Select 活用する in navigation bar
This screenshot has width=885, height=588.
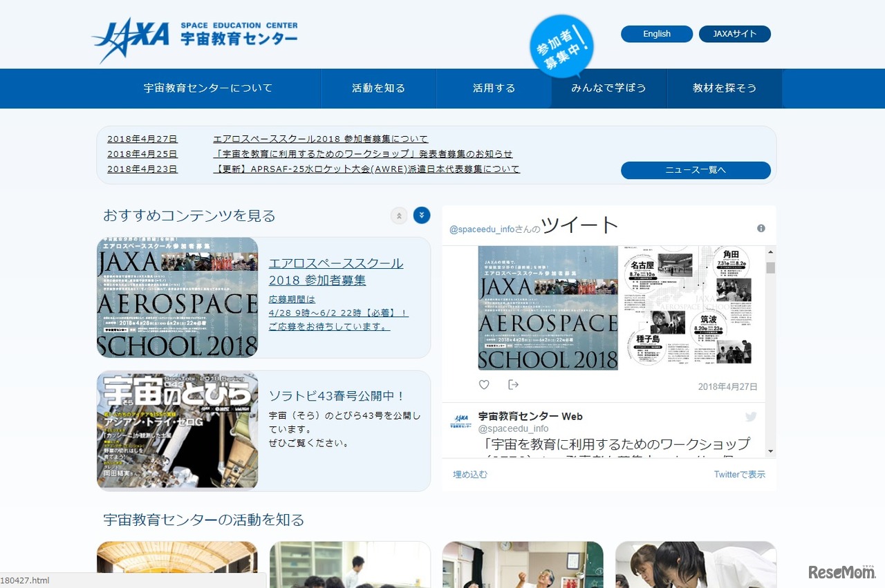pyautogui.click(x=494, y=88)
